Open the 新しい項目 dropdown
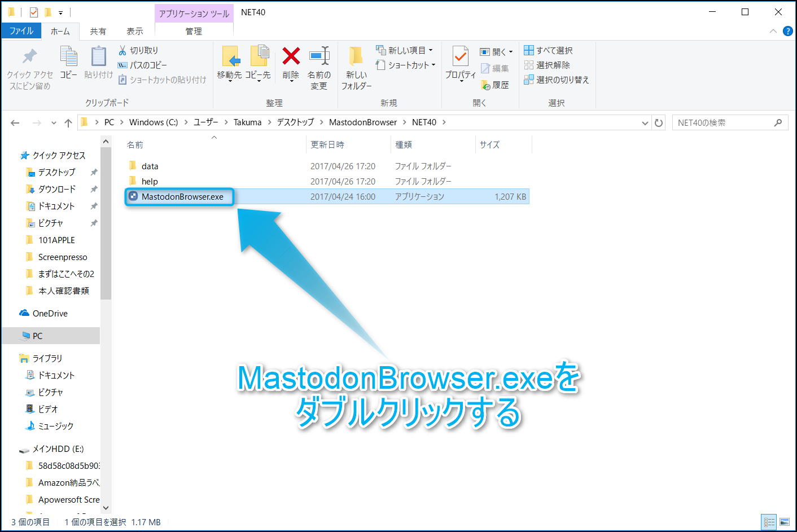 click(x=405, y=50)
